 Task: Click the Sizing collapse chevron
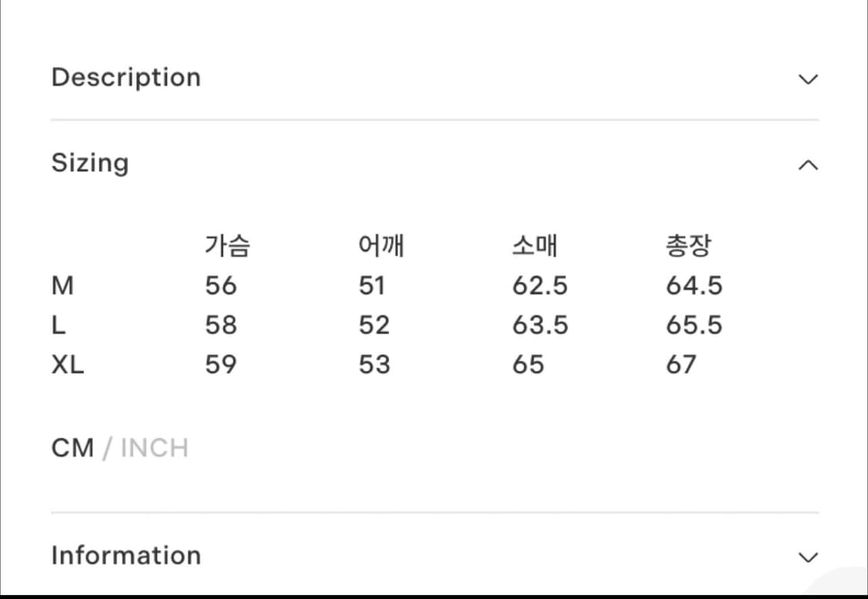(807, 164)
